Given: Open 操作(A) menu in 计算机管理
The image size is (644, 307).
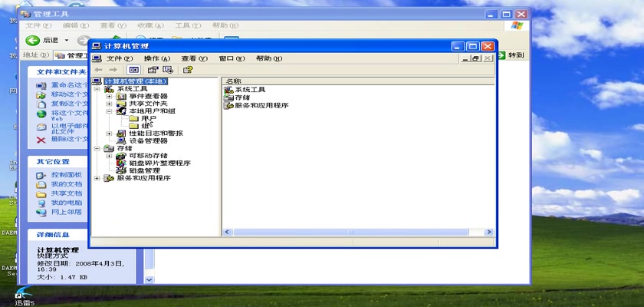Looking at the screenshot, I should pyautogui.click(x=157, y=59).
